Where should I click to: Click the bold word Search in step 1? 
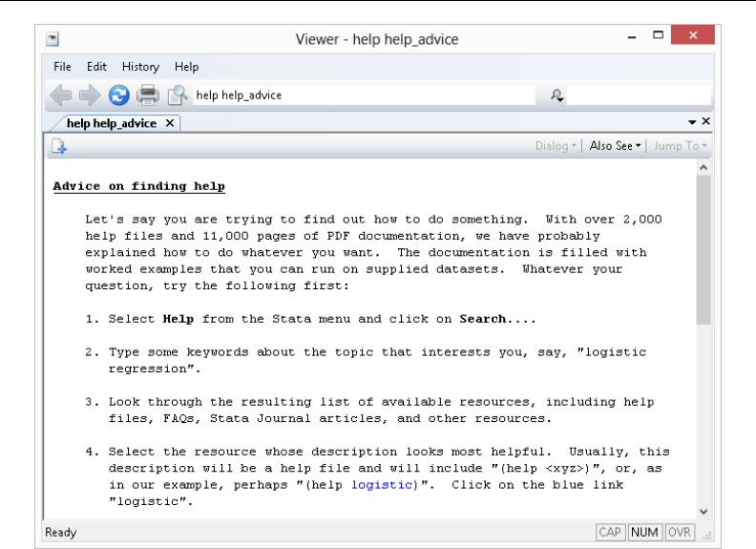pos(483,319)
